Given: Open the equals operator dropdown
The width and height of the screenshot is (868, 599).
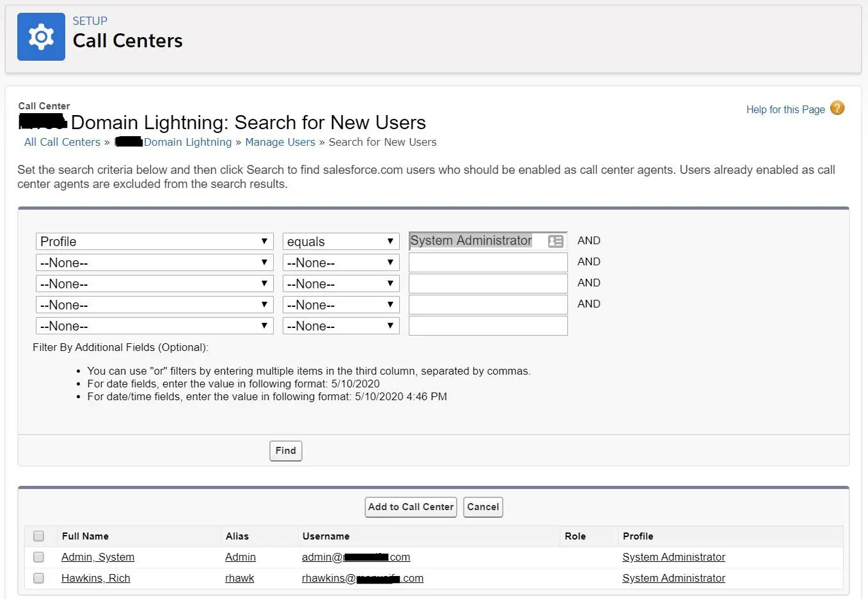Looking at the screenshot, I should pos(341,241).
